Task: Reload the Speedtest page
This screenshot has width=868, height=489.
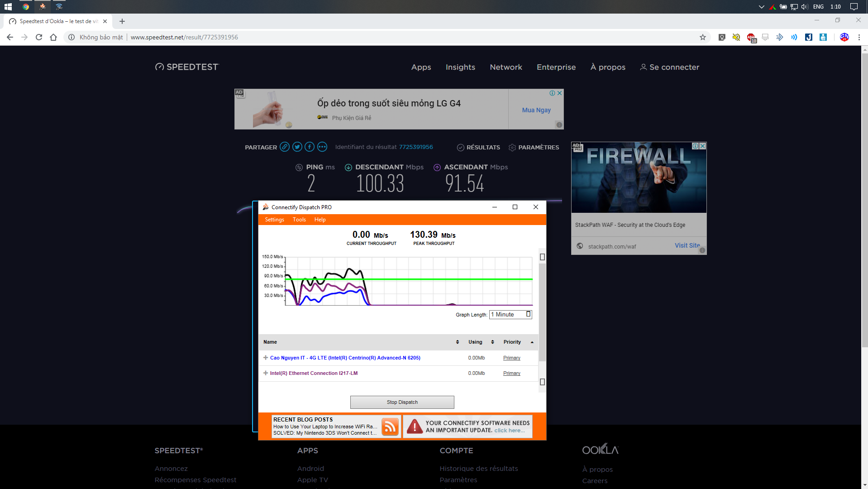Action: (x=39, y=37)
